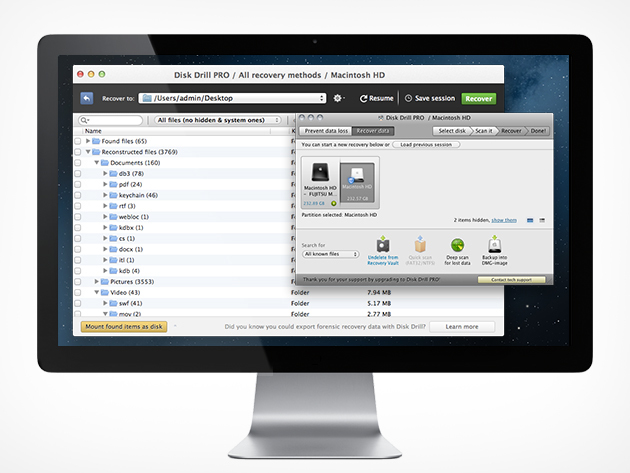Collapse the Video (43) folder triangle

pyautogui.click(x=96, y=292)
